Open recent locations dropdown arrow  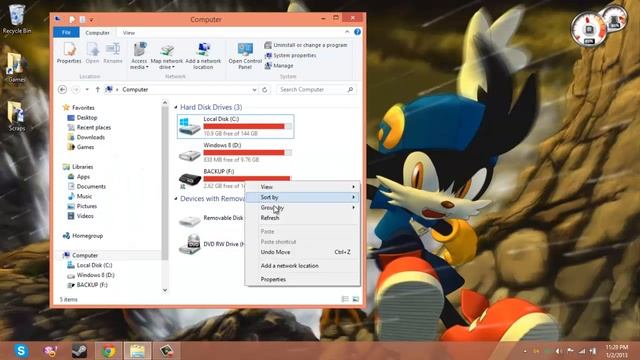[87, 89]
